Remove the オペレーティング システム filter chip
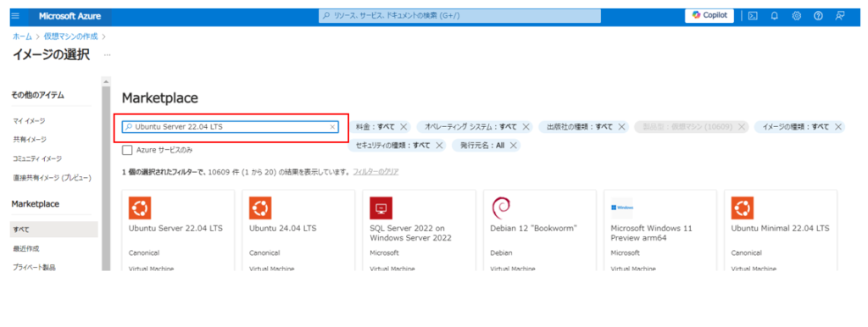 (x=526, y=127)
